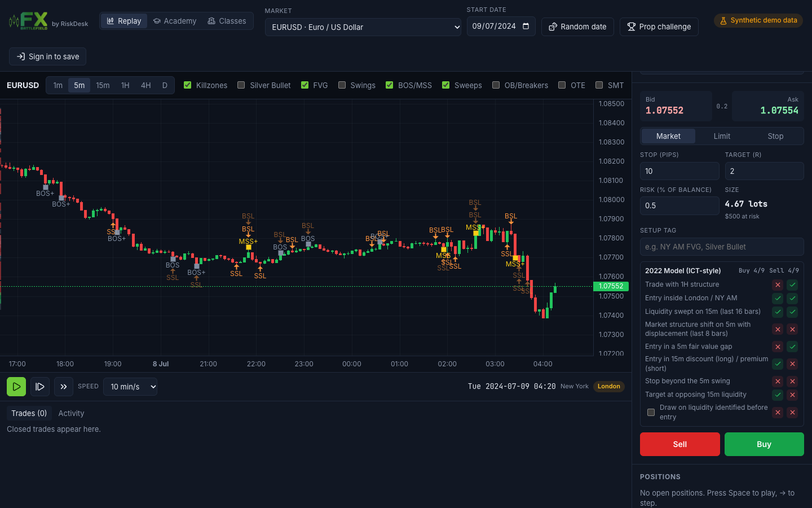
Task: Click the Risk (% of balance) field
Action: (x=679, y=205)
